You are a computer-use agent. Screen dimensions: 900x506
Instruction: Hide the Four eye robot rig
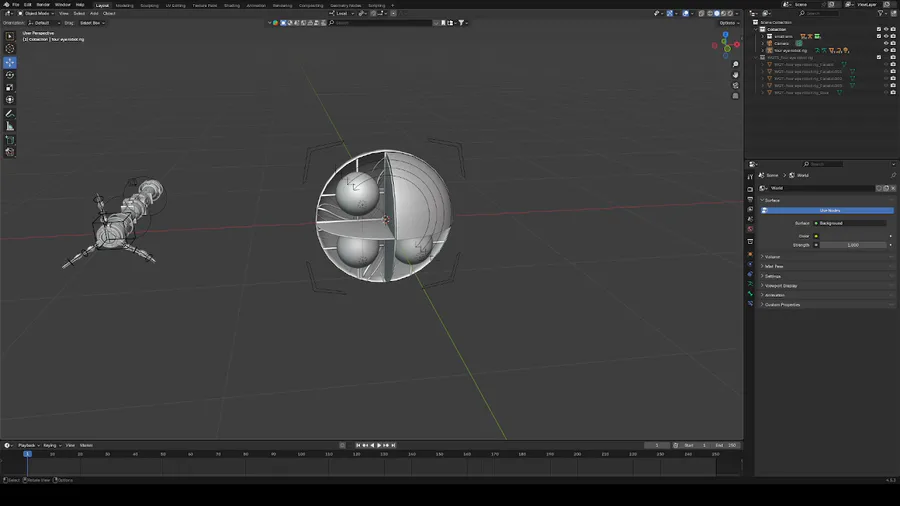pos(886,50)
